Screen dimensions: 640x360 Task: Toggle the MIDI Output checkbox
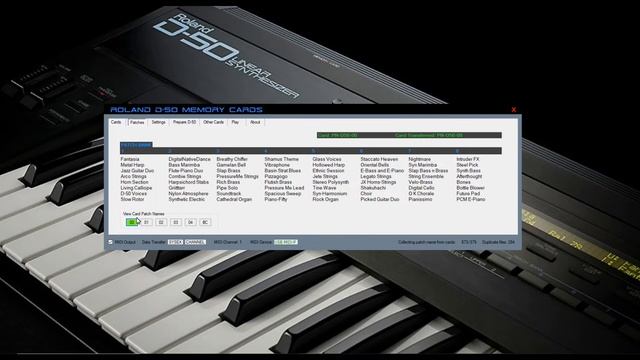pos(110,242)
